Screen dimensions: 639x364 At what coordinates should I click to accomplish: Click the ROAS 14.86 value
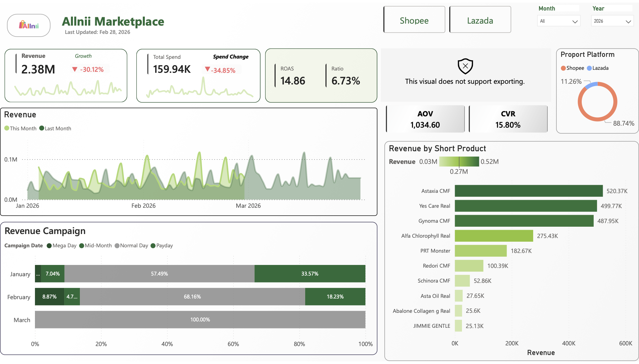point(293,81)
